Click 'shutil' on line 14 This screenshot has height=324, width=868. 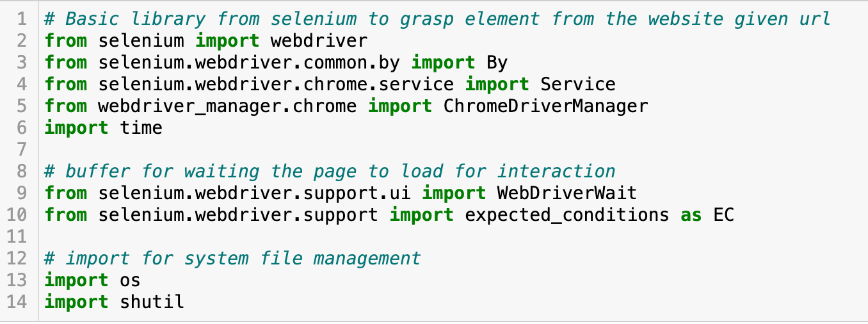tap(152, 302)
